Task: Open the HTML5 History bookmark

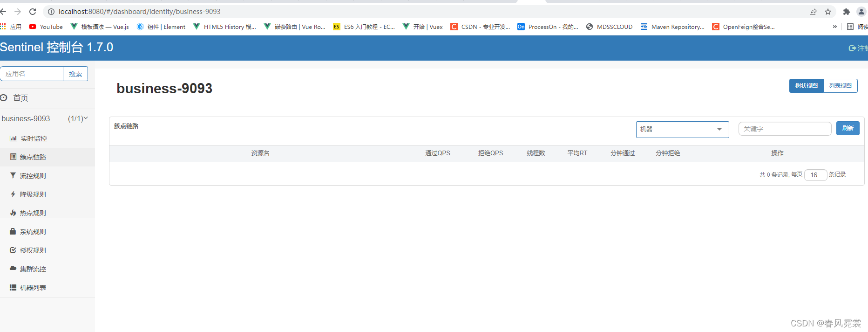Action: click(x=224, y=27)
